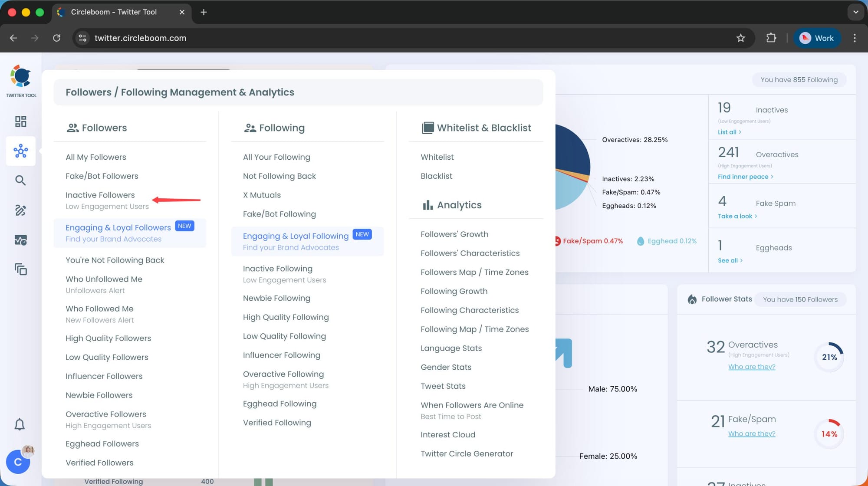This screenshot has height=486, width=868.
Task: Click the copy pages sidebar icon
Action: [x=20, y=269]
